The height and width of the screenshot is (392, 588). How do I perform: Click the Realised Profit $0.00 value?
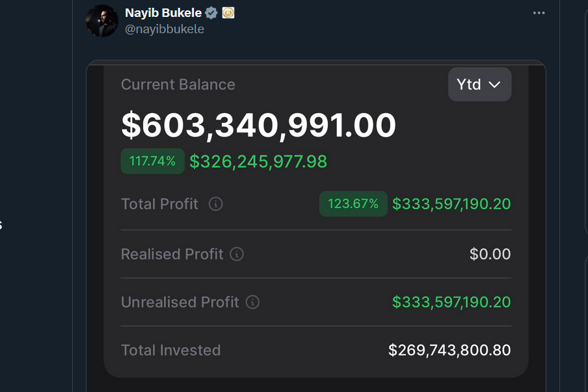point(490,254)
